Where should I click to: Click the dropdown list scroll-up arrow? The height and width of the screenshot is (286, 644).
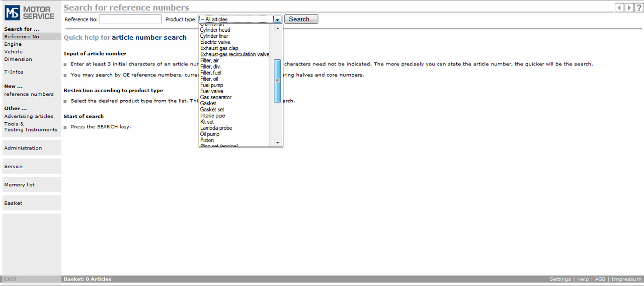click(278, 28)
